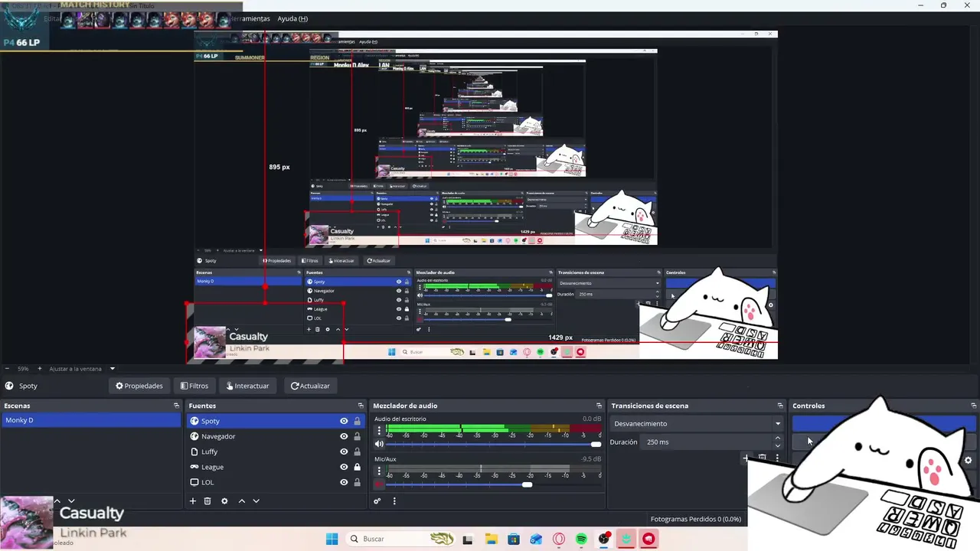Move the selected source down
Image resolution: width=980 pixels, height=551 pixels.
256,501
